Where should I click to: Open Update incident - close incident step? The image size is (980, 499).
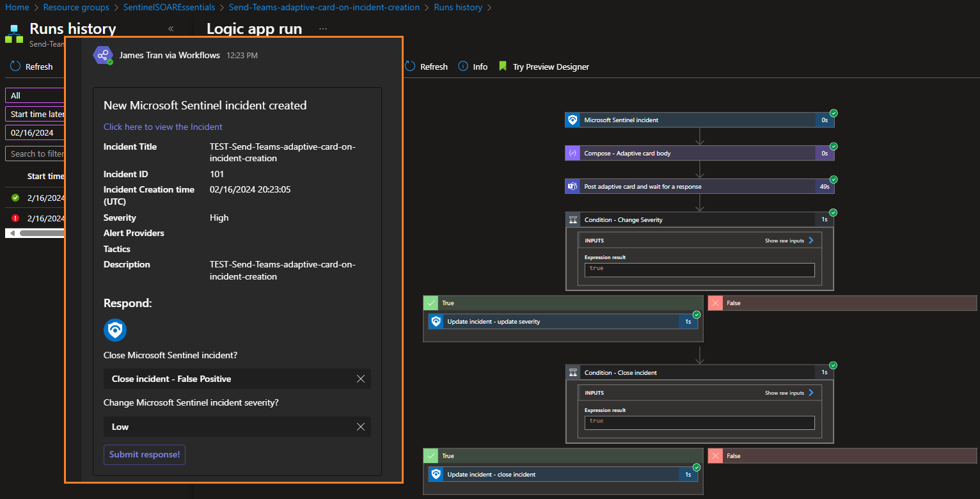pos(563,474)
